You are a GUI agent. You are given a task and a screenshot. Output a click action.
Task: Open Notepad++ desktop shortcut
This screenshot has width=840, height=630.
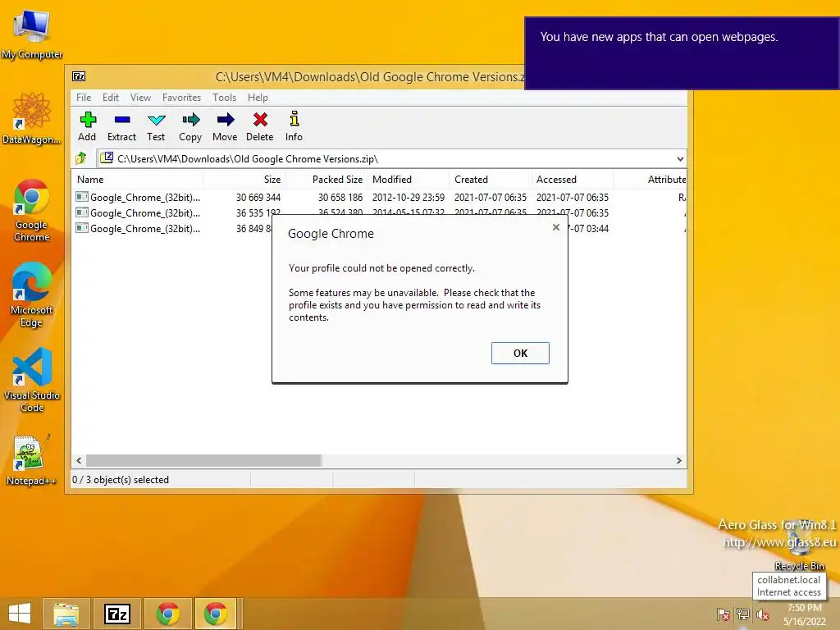[x=32, y=459]
